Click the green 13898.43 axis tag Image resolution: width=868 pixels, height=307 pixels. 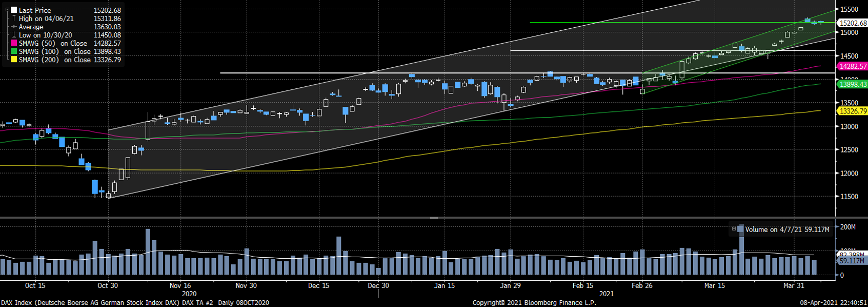pyautogui.click(x=852, y=84)
